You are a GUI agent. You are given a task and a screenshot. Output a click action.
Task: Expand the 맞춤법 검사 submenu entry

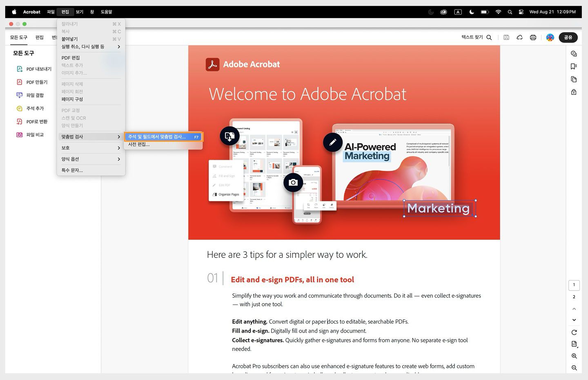(91, 136)
